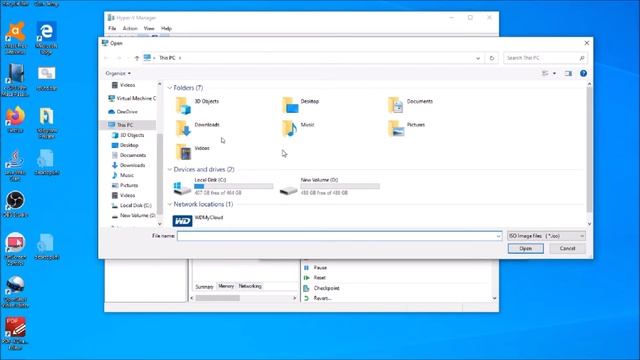
Task: Select the Videos folder in the main list
Action: (x=193, y=151)
